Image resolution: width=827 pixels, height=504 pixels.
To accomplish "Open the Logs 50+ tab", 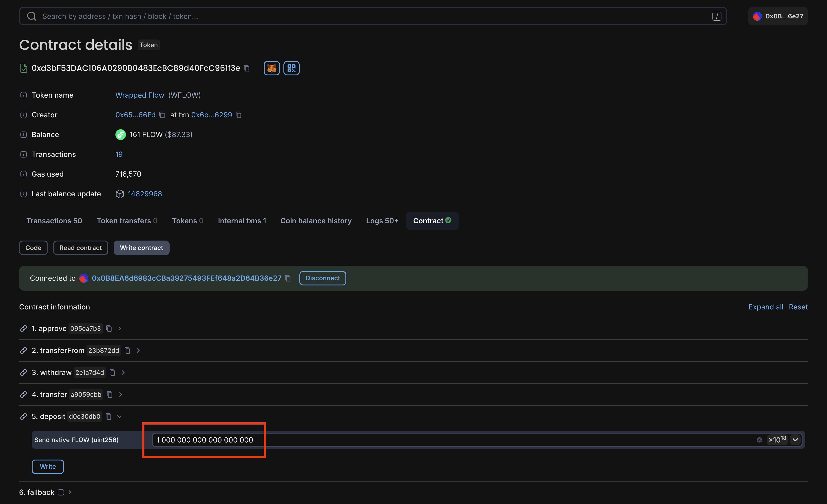I will click(382, 221).
